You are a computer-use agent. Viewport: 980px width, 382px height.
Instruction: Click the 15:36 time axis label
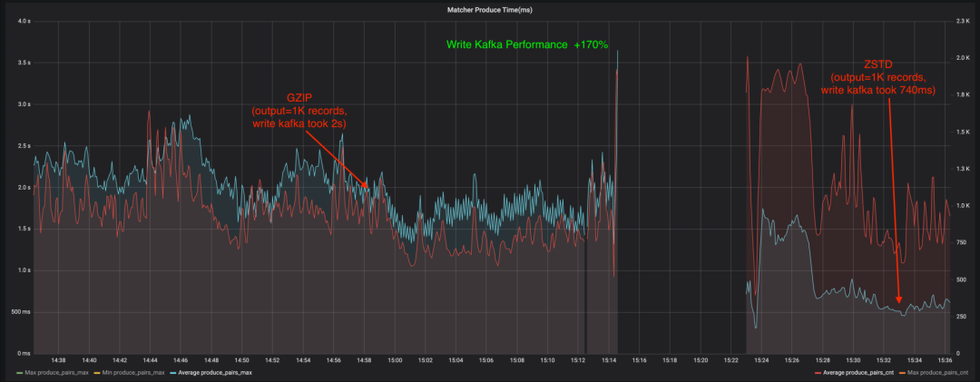point(945,361)
